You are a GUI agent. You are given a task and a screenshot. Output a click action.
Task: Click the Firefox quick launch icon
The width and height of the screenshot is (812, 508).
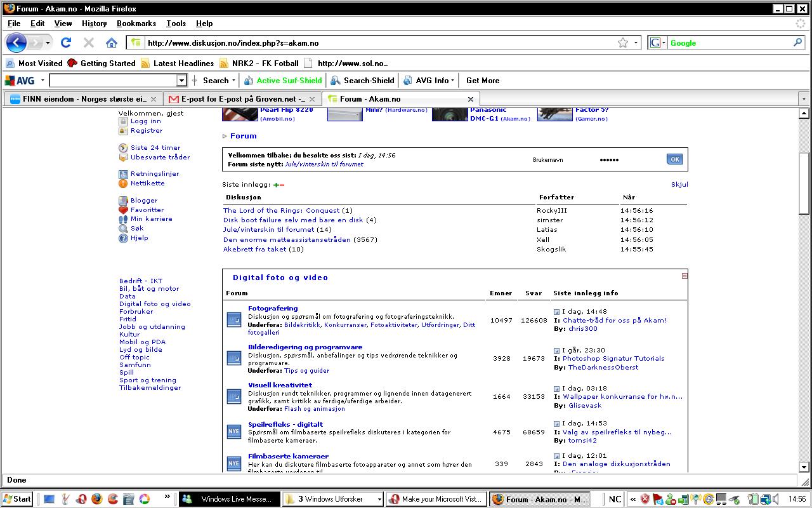point(96,499)
